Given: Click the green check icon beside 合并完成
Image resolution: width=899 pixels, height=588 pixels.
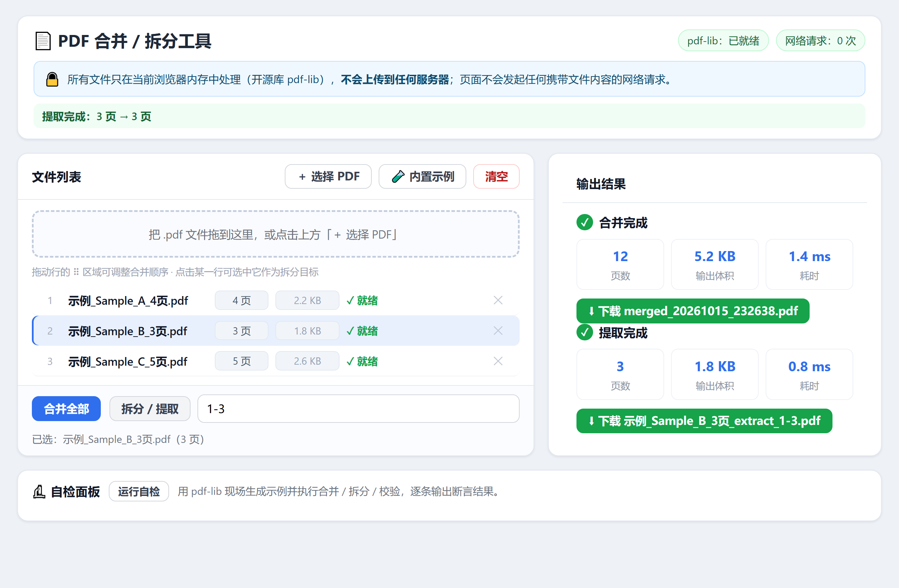Looking at the screenshot, I should tap(585, 222).
